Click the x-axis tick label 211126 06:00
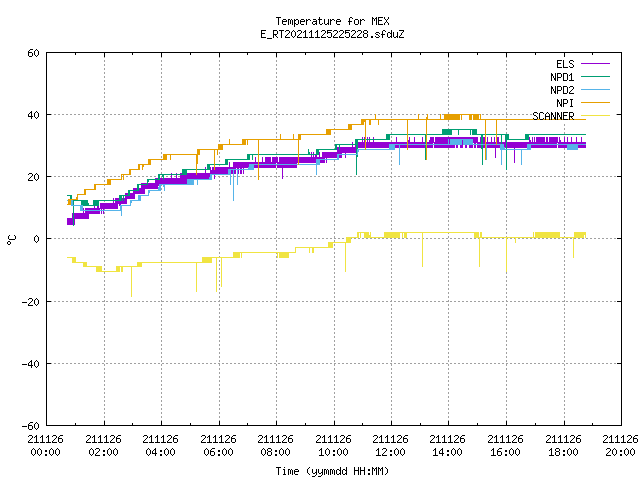Image resolution: width=640 pixels, height=480 pixels. 218,446
